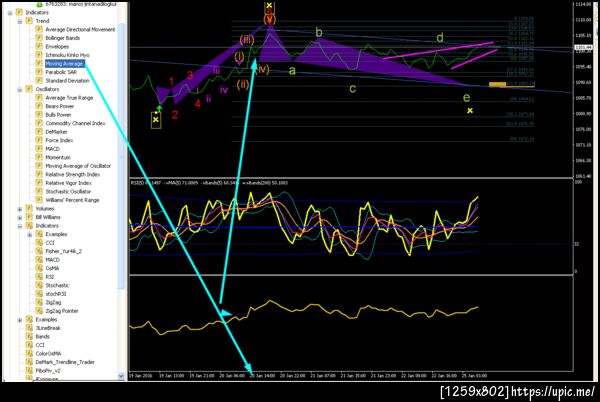600x402 pixels.
Task: Click the Bollinger Bands indicator icon
Action: [x=39, y=38]
